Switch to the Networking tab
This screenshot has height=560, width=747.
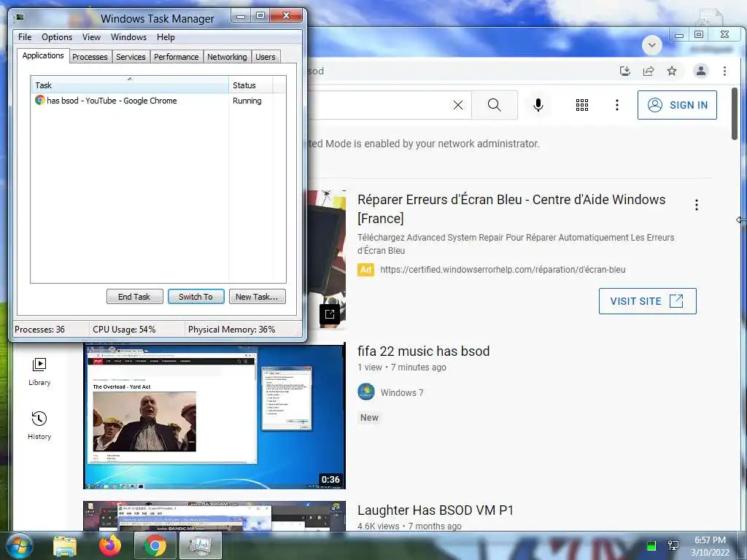[x=227, y=57]
